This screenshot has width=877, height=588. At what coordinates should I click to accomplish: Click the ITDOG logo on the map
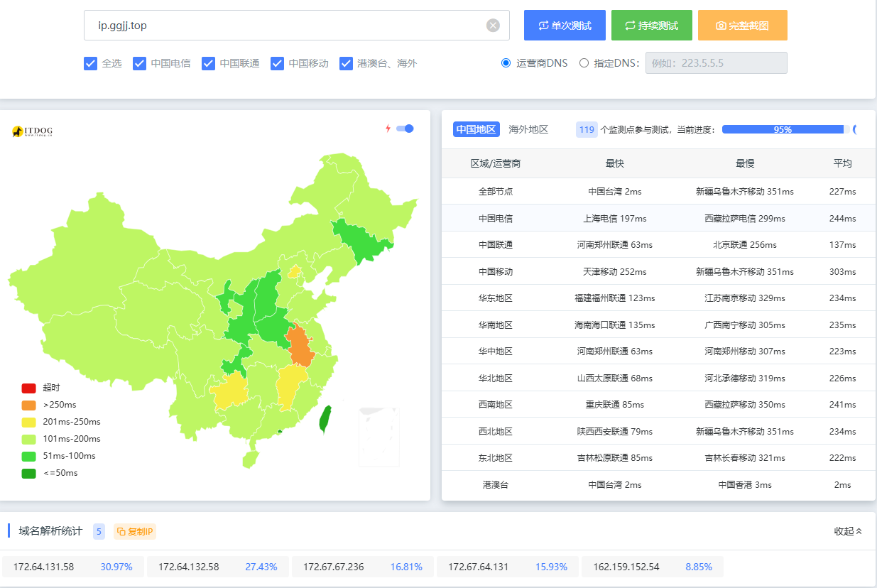(33, 131)
